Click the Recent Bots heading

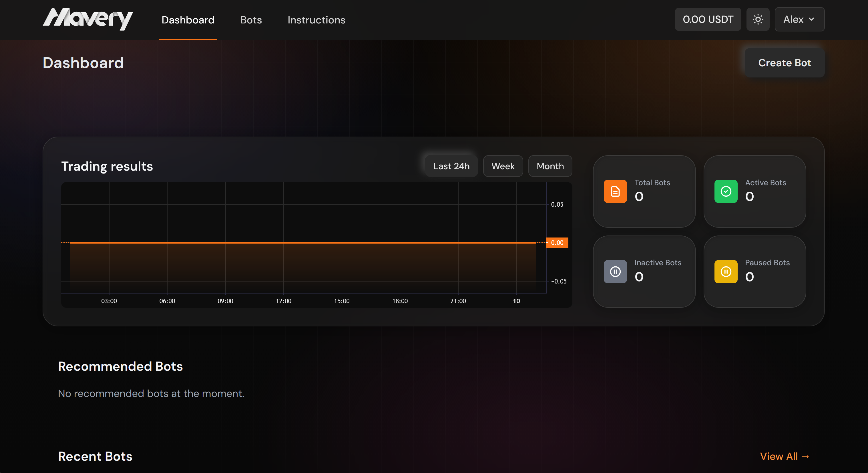(x=95, y=456)
